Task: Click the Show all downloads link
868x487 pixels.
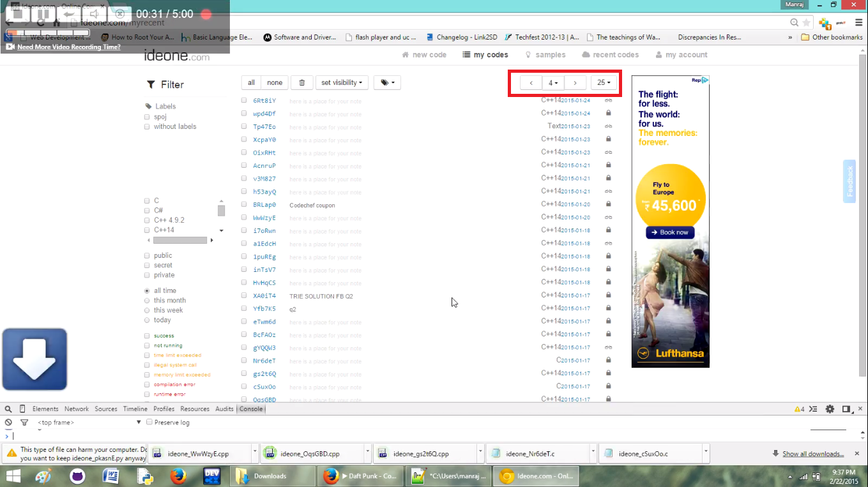Action: click(813, 454)
